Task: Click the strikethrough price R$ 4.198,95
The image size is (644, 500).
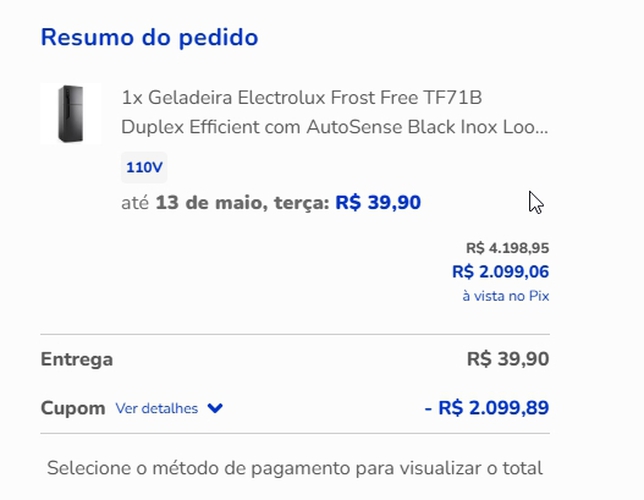Action: click(507, 248)
